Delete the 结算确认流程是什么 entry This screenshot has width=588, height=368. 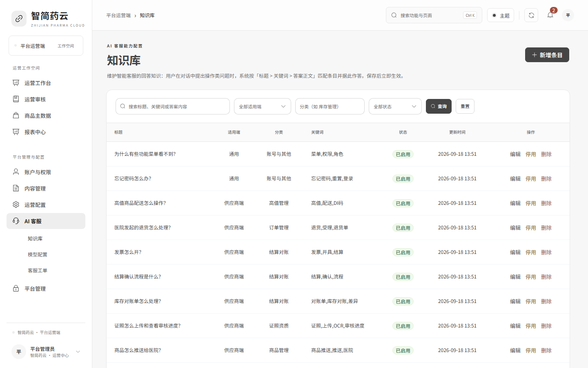click(x=546, y=277)
